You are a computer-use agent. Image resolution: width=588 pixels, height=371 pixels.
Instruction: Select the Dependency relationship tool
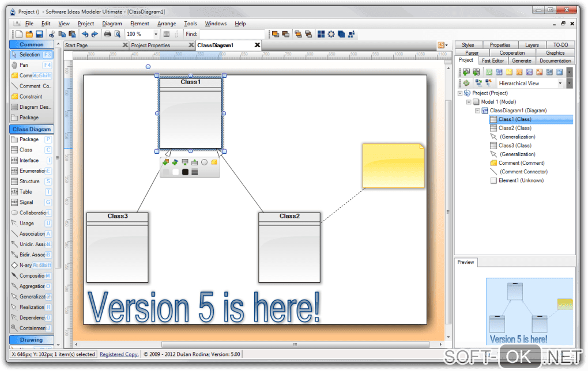32,317
